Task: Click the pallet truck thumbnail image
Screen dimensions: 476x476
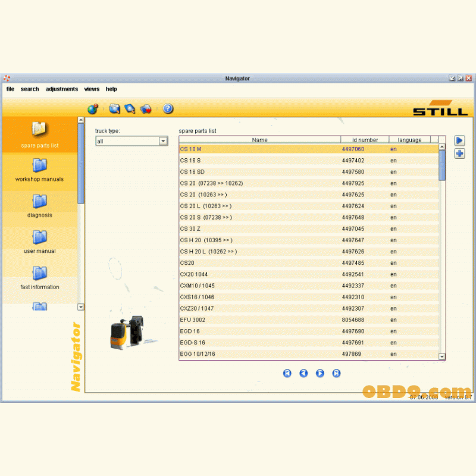Action: (128, 333)
